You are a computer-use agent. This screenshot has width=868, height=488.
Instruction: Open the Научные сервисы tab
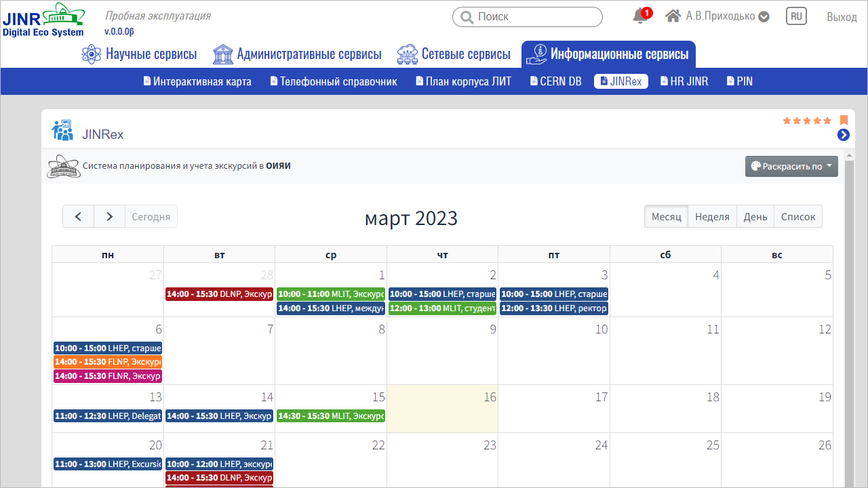click(140, 54)
